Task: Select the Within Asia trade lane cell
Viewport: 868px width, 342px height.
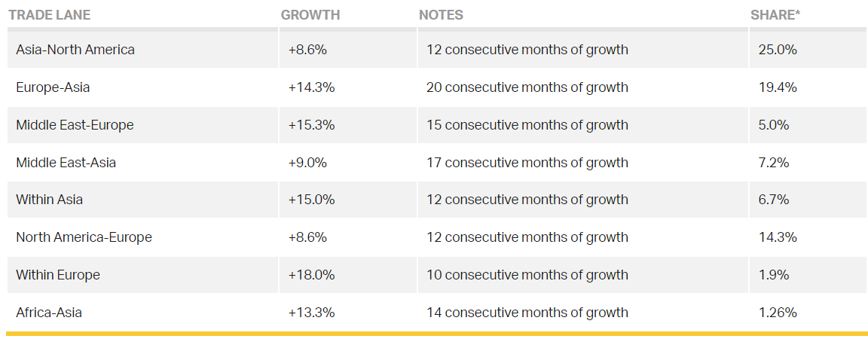Action: pyautogui.click(x=50, y=200)
